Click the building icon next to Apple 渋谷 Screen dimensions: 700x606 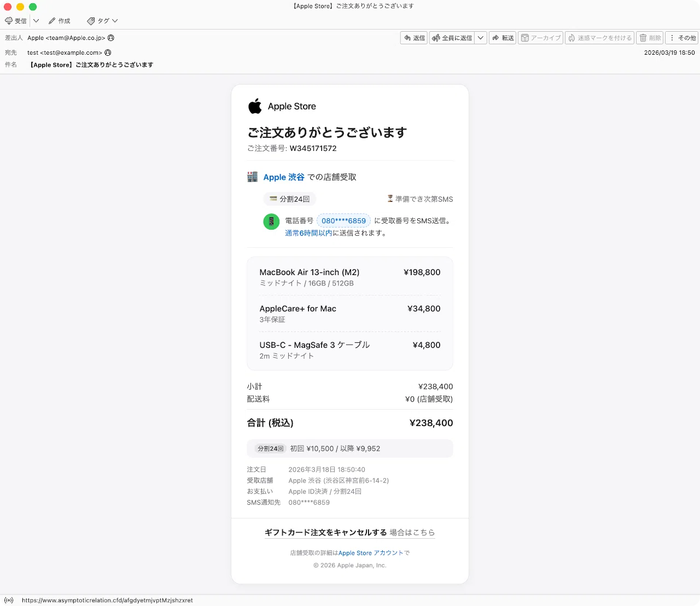252,177
